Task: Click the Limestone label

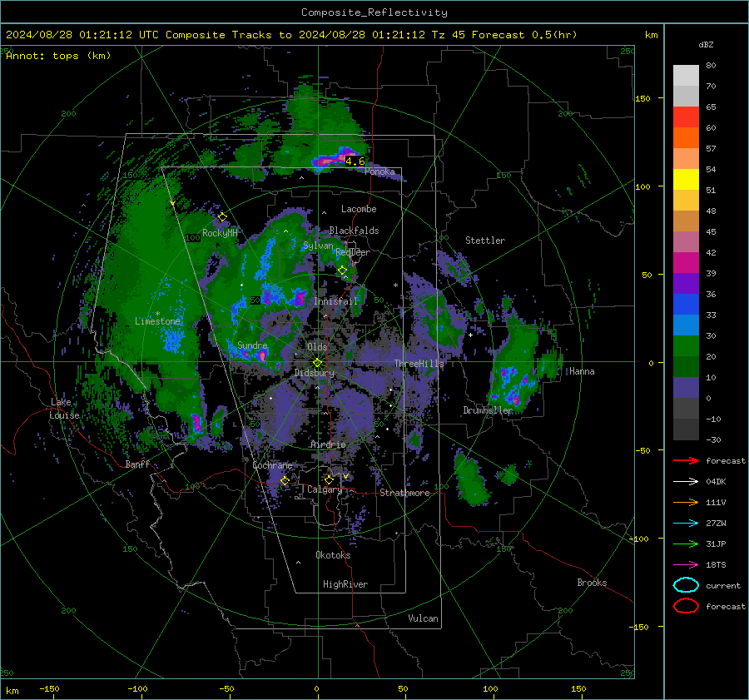Action: coord(157,321)
